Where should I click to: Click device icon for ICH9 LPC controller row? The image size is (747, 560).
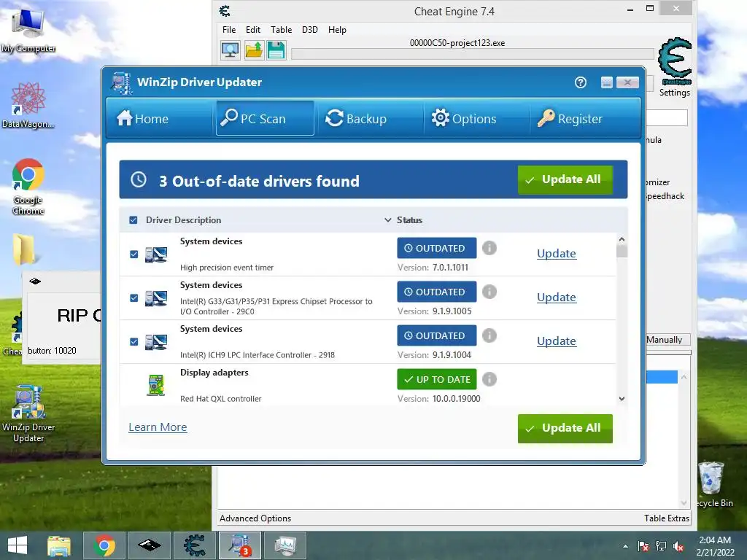point(156,343)
